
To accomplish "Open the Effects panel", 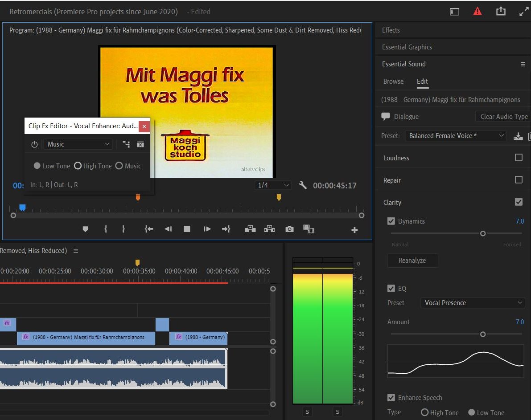I will (391, 30).
